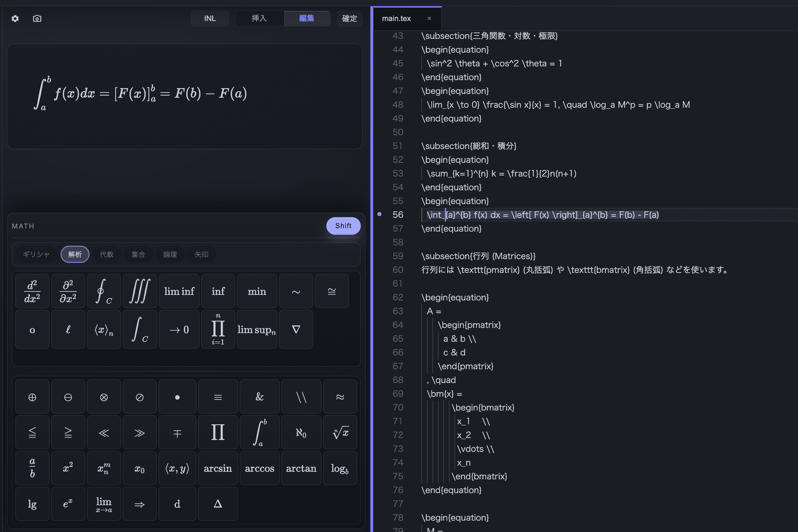Toggle the Shift key on math keyboard
Image resolution: width=798 pixels, height=532 pixels.
click(x=343, y=226)
